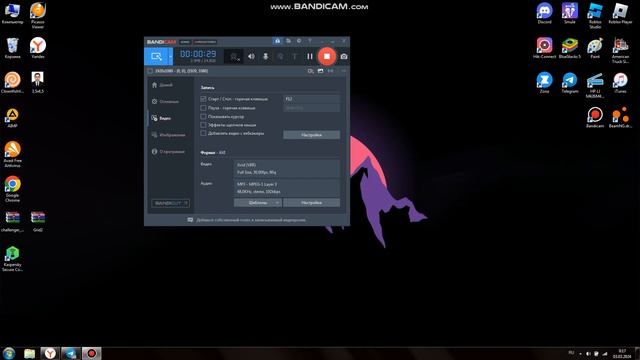The image size is (640, 360).
Task: Open Windows Start button
Action: click(x=9, y=353)
